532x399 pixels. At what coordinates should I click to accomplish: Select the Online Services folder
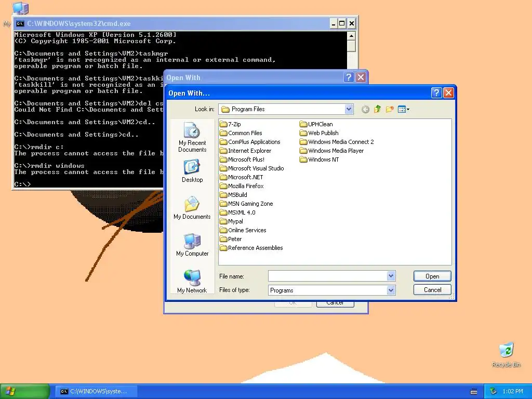tap(243, 230)
